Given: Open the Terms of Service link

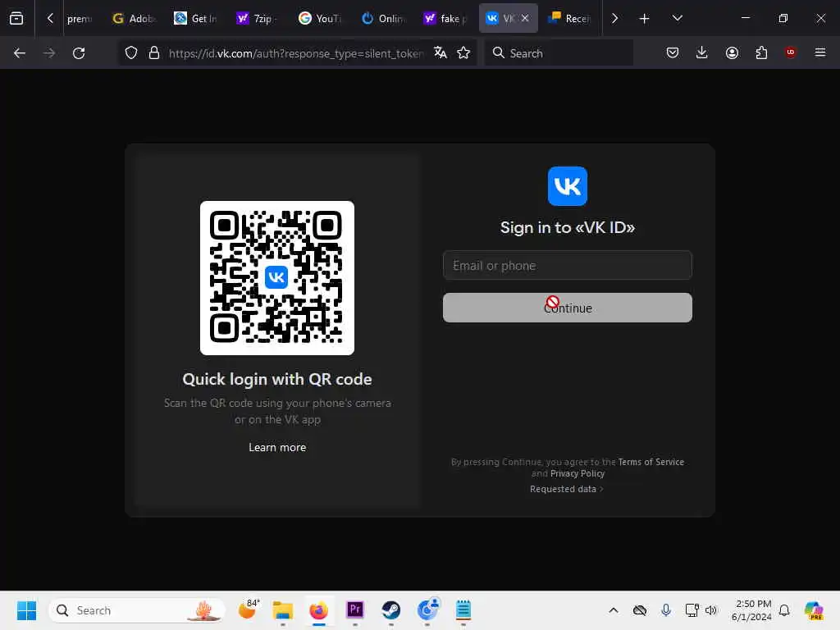Looking at the screenshot, I should coord(651,462).
